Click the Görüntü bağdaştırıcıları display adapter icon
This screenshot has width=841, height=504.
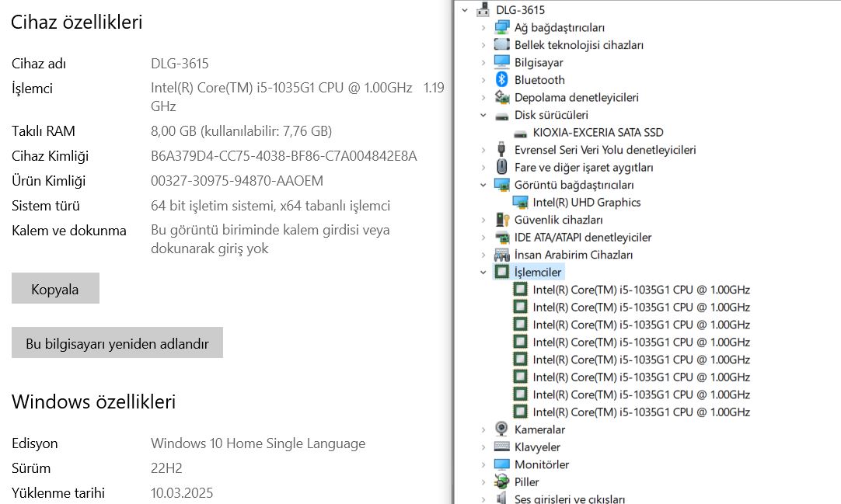pos(501,185)
